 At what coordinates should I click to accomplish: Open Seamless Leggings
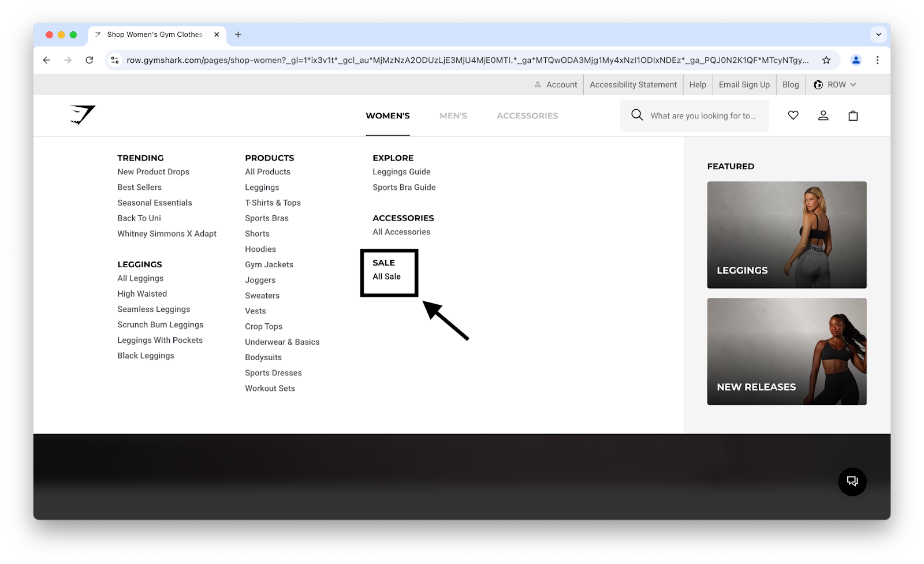point(154,309)
